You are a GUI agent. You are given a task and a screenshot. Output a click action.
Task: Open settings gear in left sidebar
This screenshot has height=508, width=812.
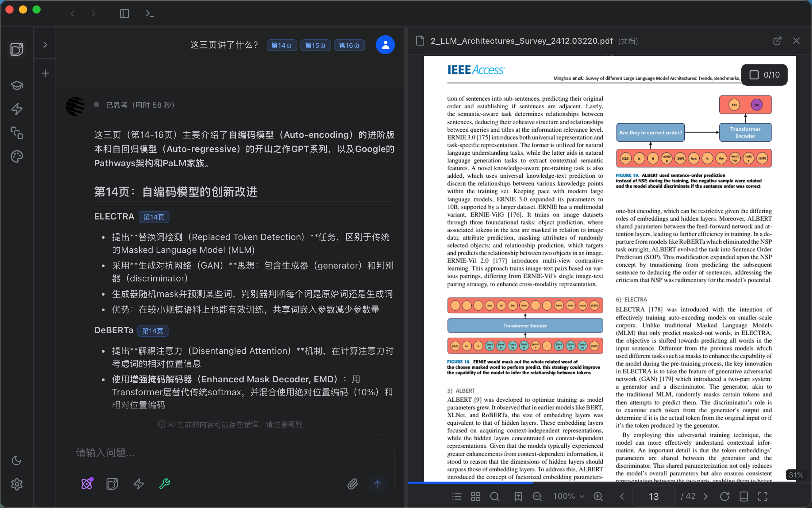coord(17,484)
